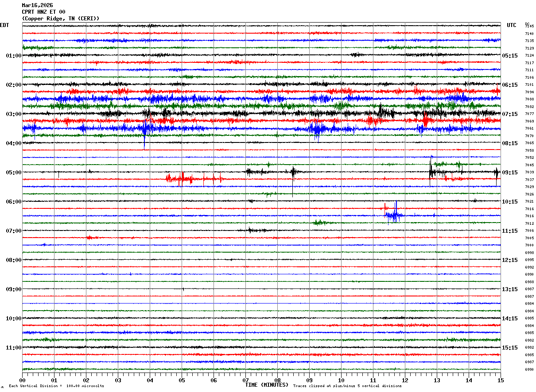The image size is (536, 392).
Task: Select the 15:15 UTC time label
Action: (x=510, y=348)
